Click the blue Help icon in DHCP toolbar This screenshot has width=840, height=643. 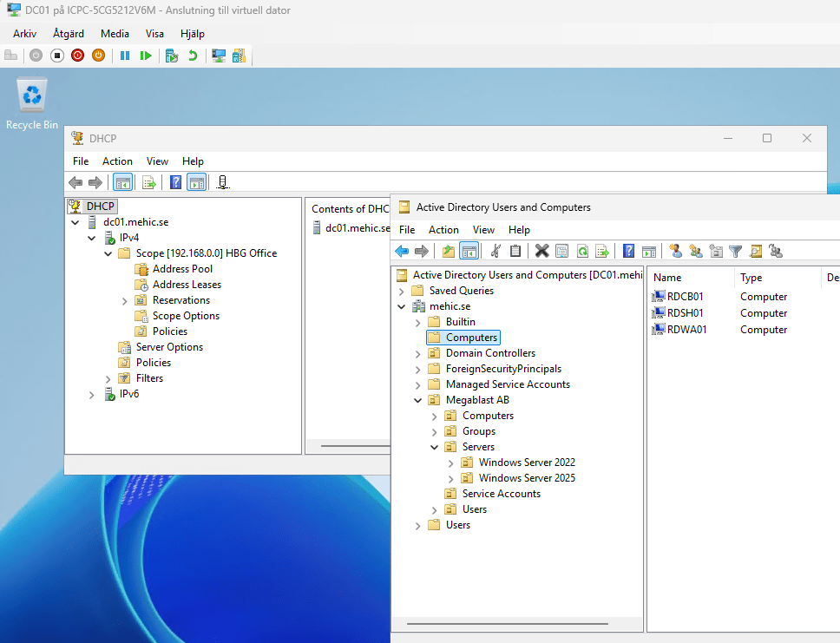click(x=175, y=183)
